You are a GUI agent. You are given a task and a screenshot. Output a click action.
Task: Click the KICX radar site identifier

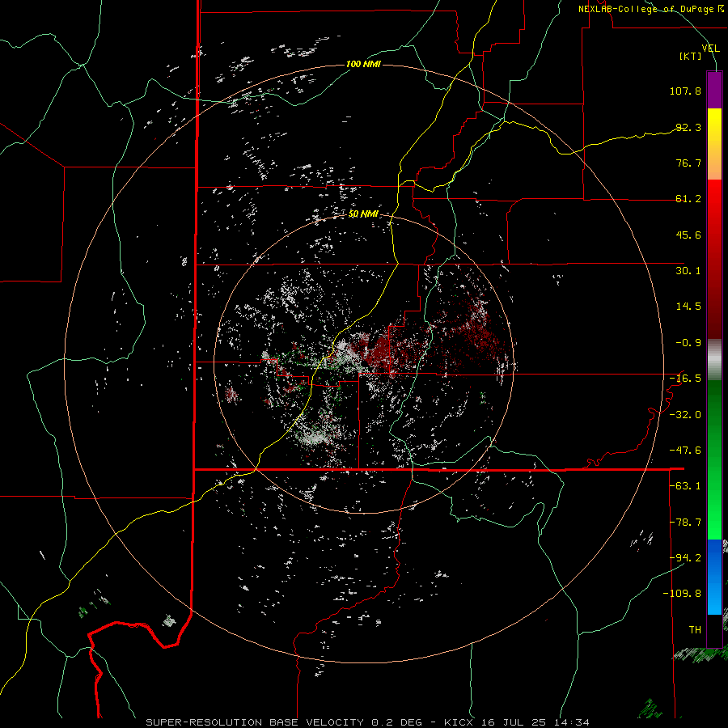pos(459,722)
